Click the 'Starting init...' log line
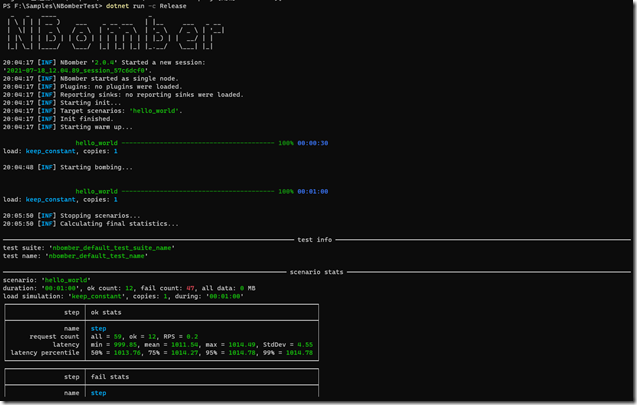Viewport: 637px width, 405px height. 91,103
